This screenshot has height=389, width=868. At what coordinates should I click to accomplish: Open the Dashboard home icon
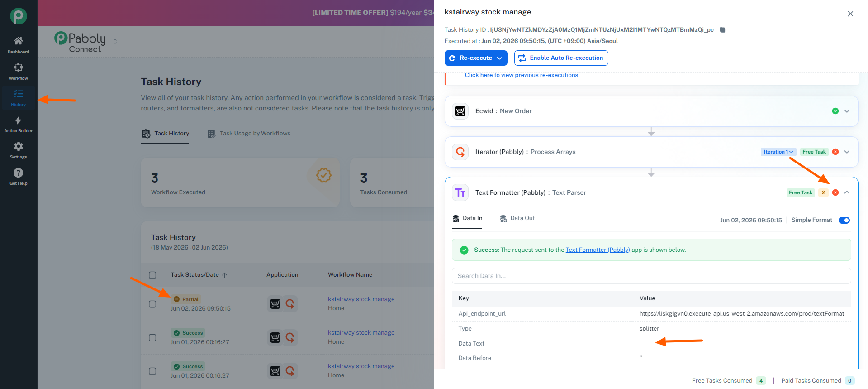18,41
